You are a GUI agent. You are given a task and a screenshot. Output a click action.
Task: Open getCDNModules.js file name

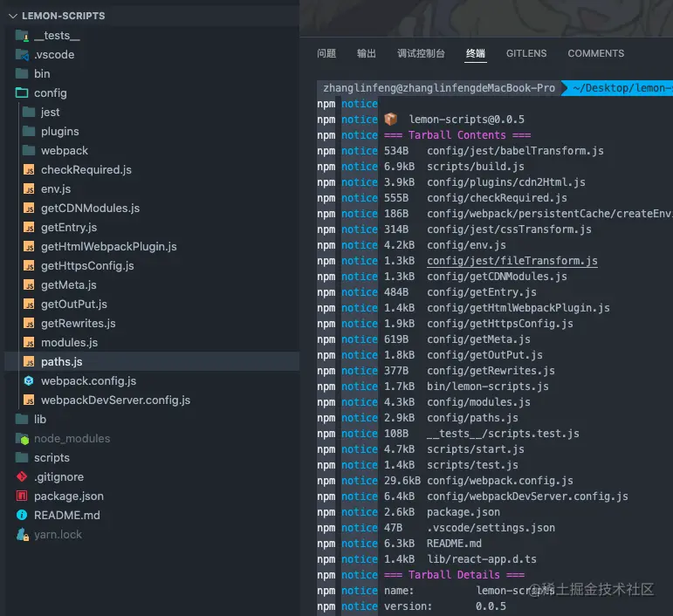point(91,208)
